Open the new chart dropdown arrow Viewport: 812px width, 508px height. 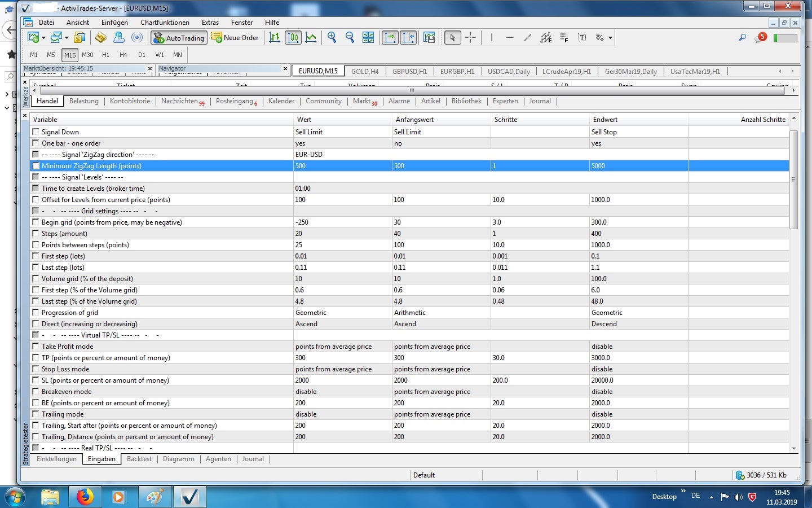(43, 38)
